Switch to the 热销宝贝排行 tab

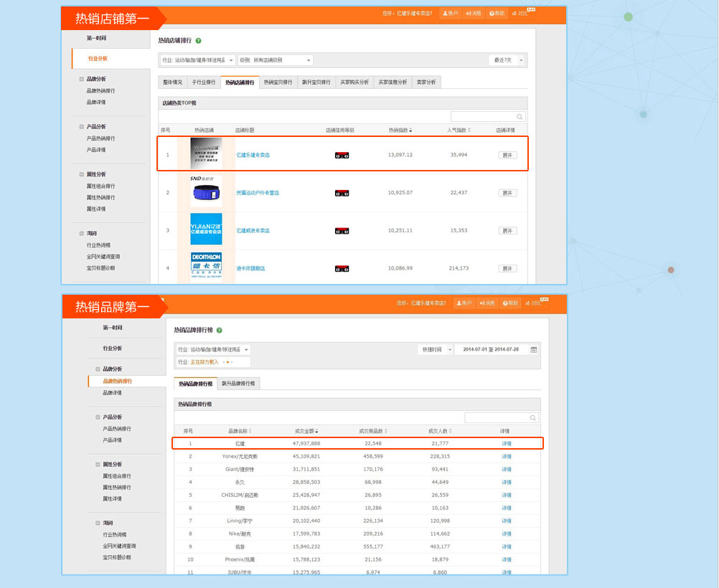(278, 82)
